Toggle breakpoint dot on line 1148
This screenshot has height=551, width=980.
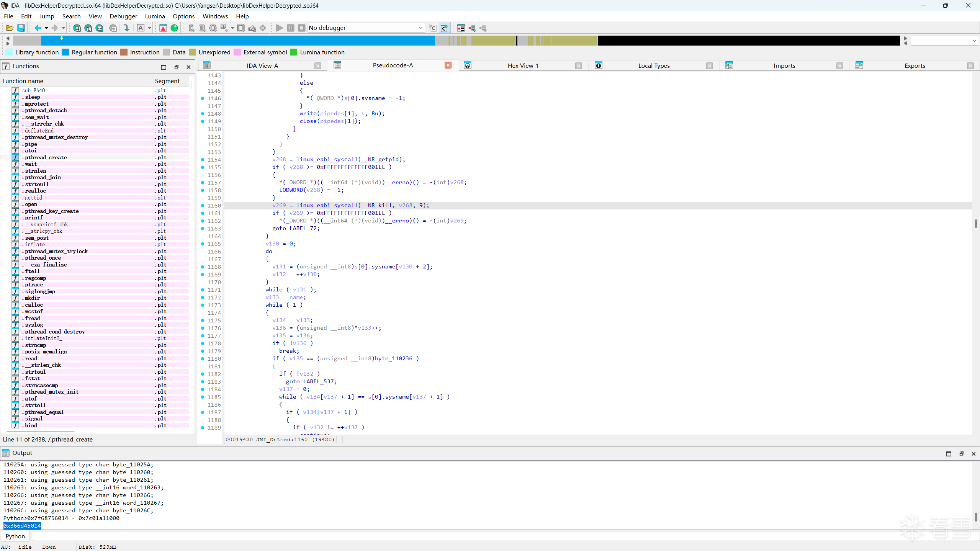[203, 114]
